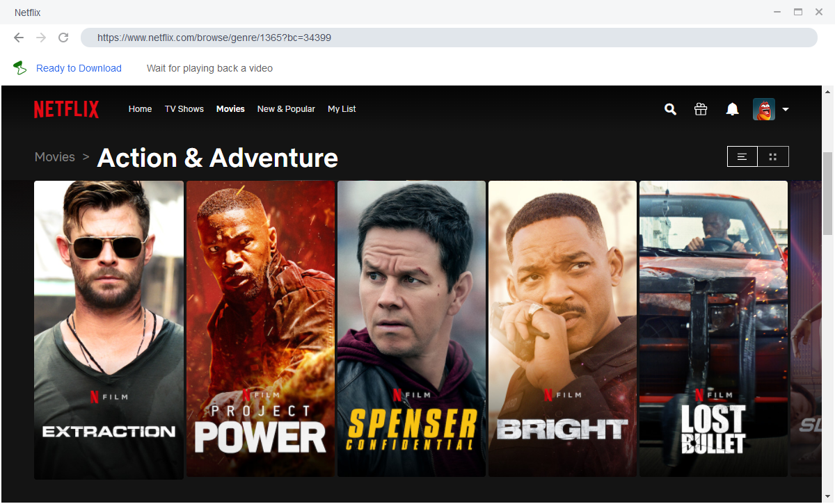Open the TV Shows menu item

pos(184,109)
